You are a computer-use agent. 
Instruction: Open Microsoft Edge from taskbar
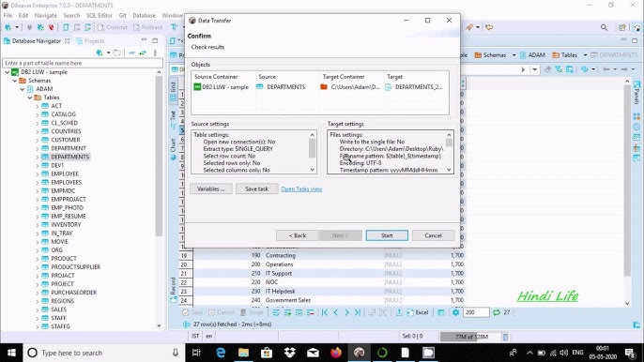pos(221,353)
